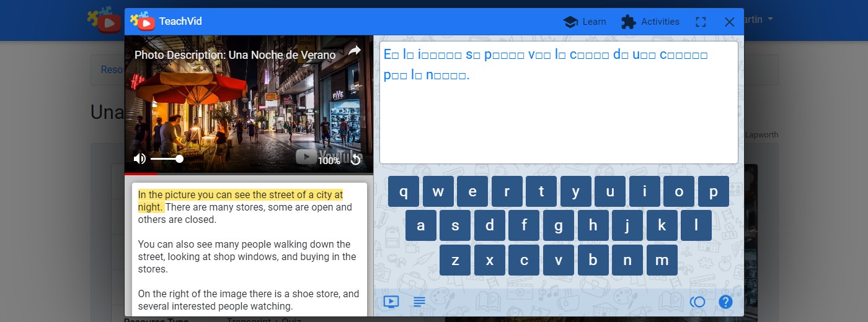Click the highlighted English transcript sentence
The image size is (868, 322).
[240, 201]
